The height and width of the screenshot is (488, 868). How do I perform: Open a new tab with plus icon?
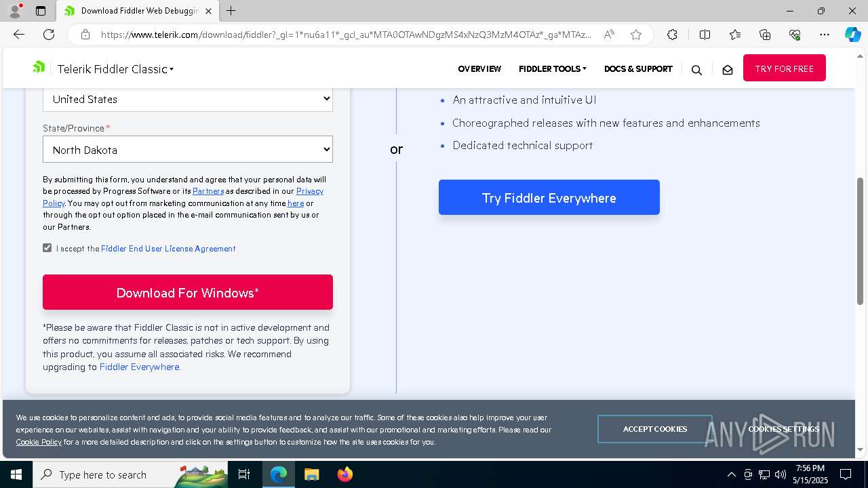click(x=231, y=11)
